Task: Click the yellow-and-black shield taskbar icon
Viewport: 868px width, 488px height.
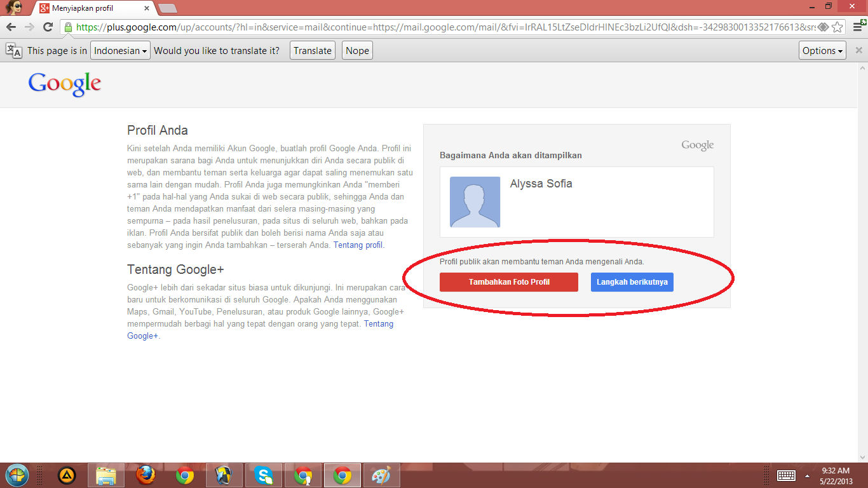Action: click(x=224, y=475)
